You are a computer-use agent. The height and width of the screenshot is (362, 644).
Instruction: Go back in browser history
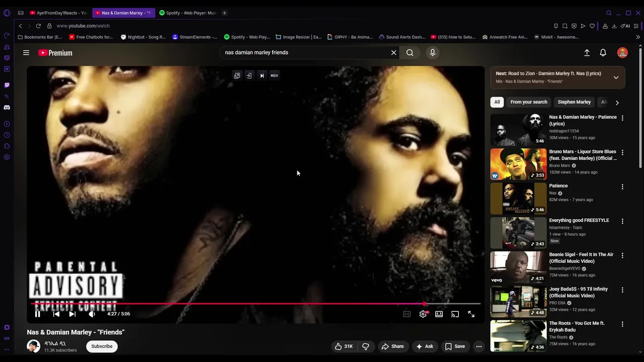pyautogui.click(x=20, y=26)
